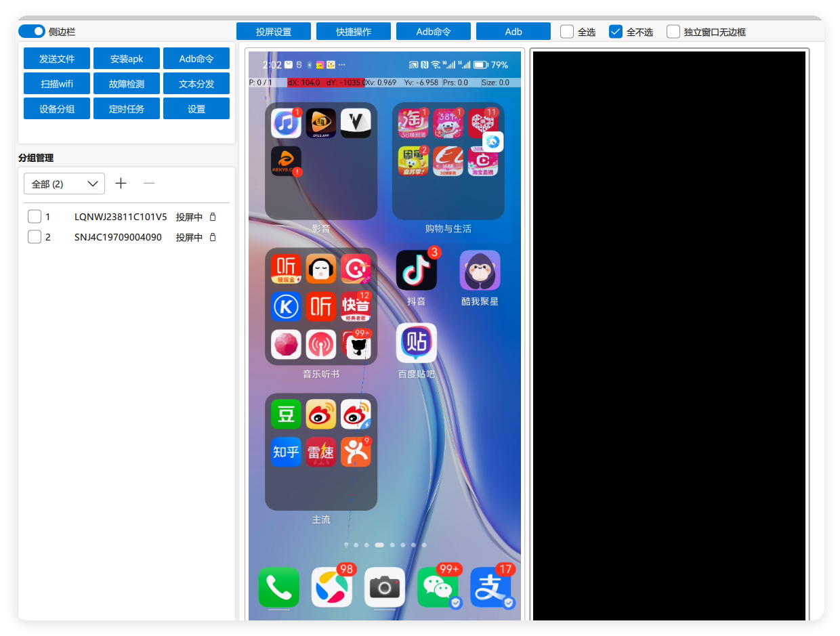This screenshot has width=840, height=636.
Task: Open the 1688 app icon
Action: pyautogui.click(x=448, y=161)
